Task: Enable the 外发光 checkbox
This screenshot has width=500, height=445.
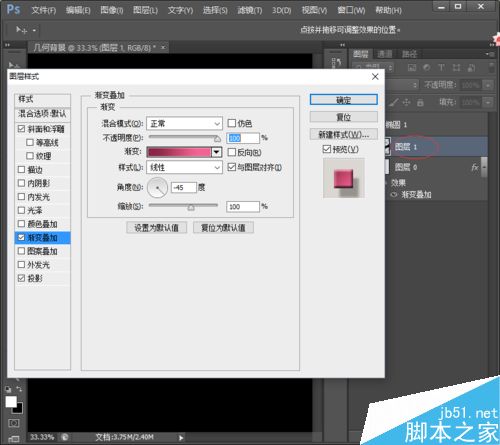Action: pyautogui.click(x=21, y=265)
